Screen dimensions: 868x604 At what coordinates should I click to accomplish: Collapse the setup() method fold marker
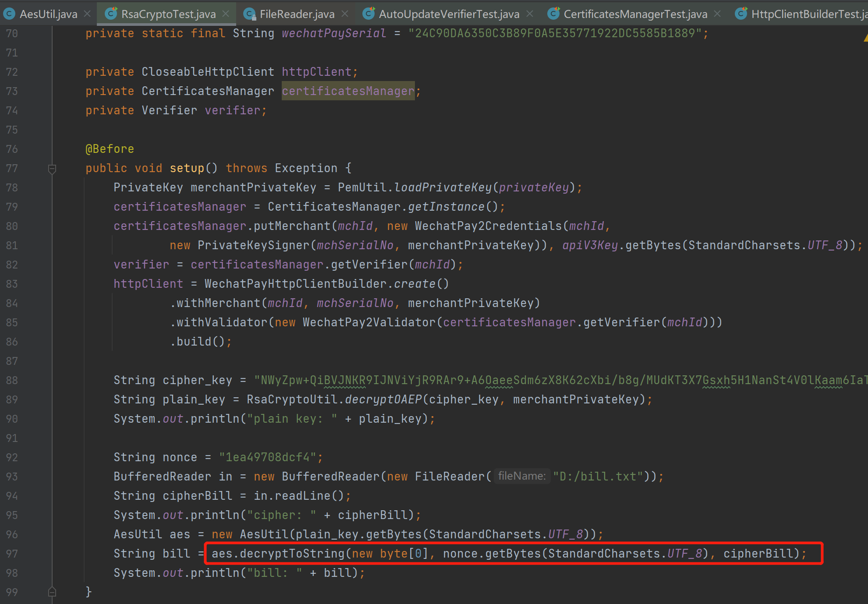click(52, 169)
